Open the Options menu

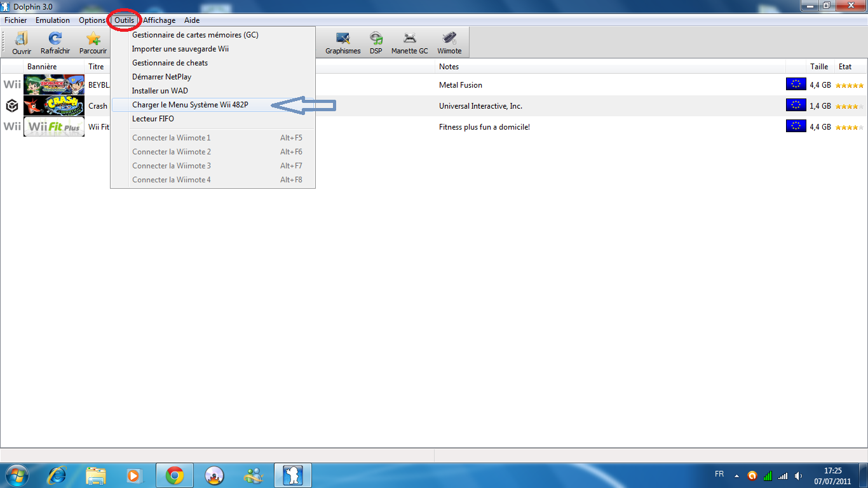92,20
